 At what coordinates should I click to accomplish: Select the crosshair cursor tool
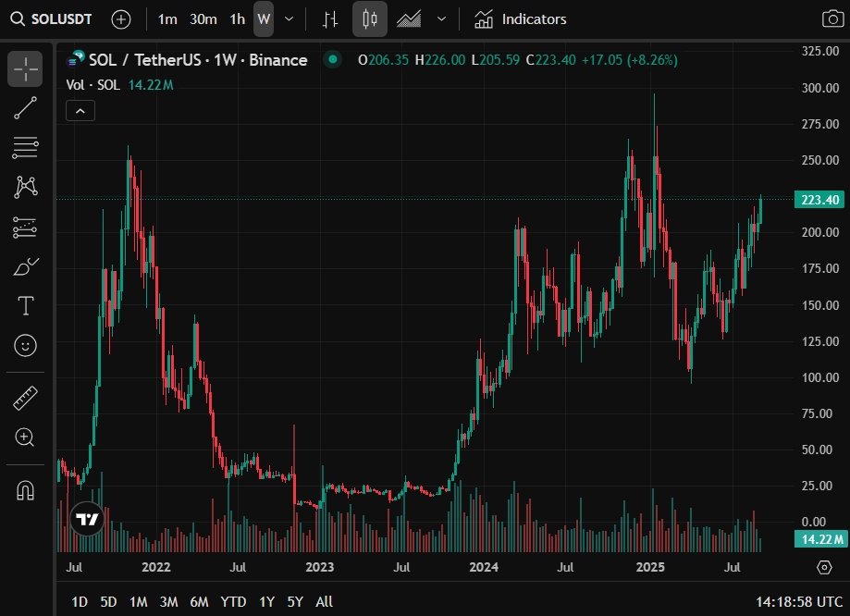coord(26,69)
